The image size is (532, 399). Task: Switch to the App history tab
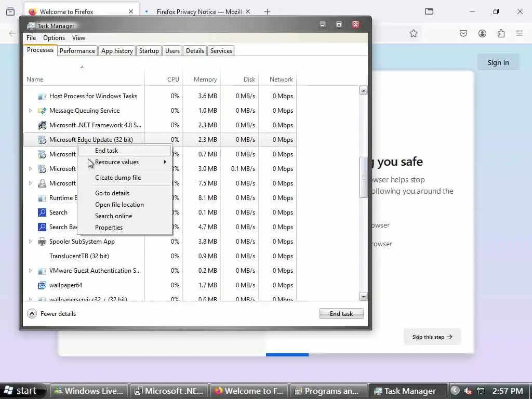click(x=117, y=51)
